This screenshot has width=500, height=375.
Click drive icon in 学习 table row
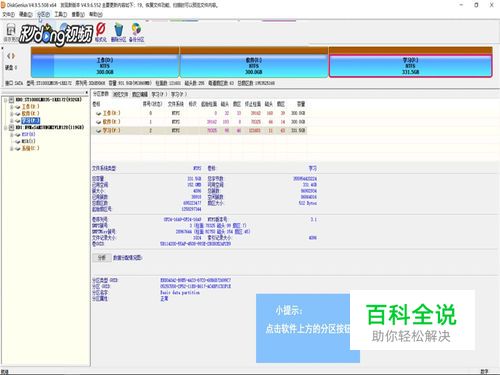pos(98,131)
